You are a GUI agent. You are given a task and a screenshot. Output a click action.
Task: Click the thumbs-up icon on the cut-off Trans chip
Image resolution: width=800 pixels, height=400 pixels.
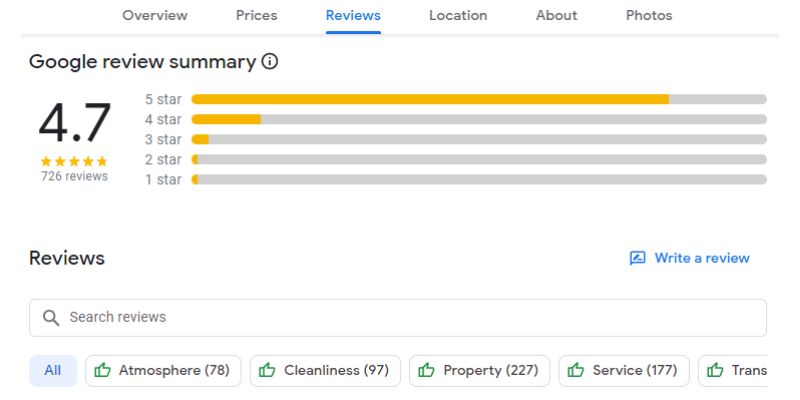tap(715, 370)
